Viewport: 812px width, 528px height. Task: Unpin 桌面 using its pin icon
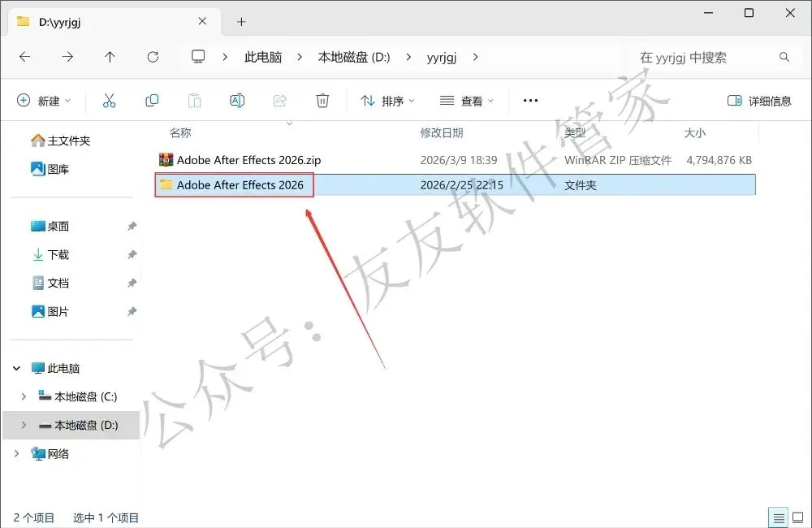point(132,226)
